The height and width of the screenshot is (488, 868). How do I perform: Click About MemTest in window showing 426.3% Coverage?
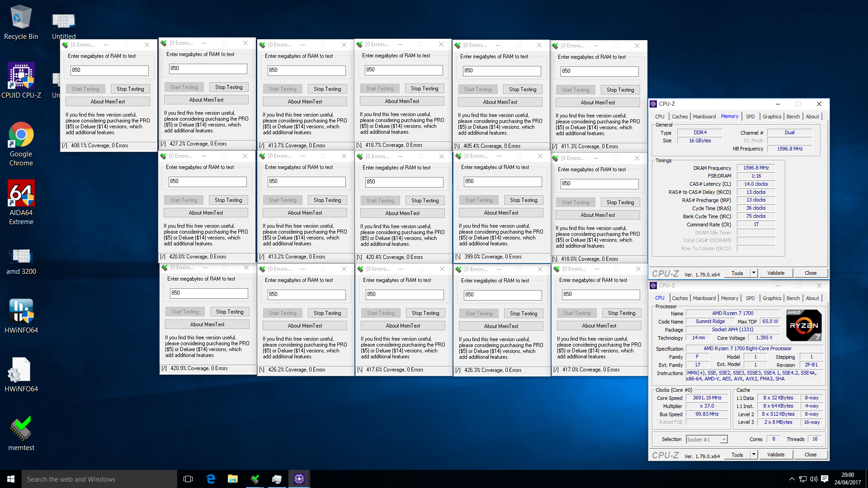click(501, 326)
